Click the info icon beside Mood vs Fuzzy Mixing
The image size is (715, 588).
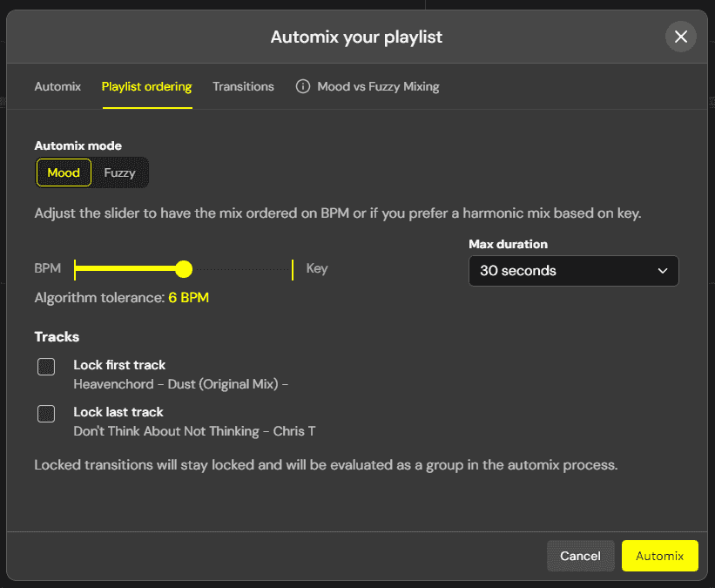coord(303,86)
